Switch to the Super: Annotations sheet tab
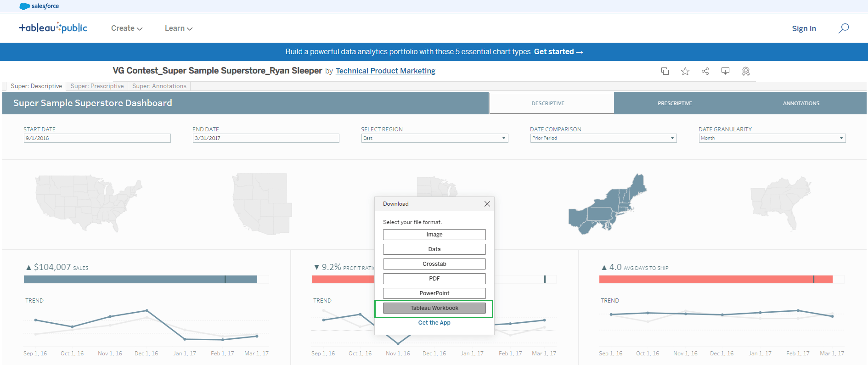The width and height of the screenshot is (868, 365). pos(159,86)
